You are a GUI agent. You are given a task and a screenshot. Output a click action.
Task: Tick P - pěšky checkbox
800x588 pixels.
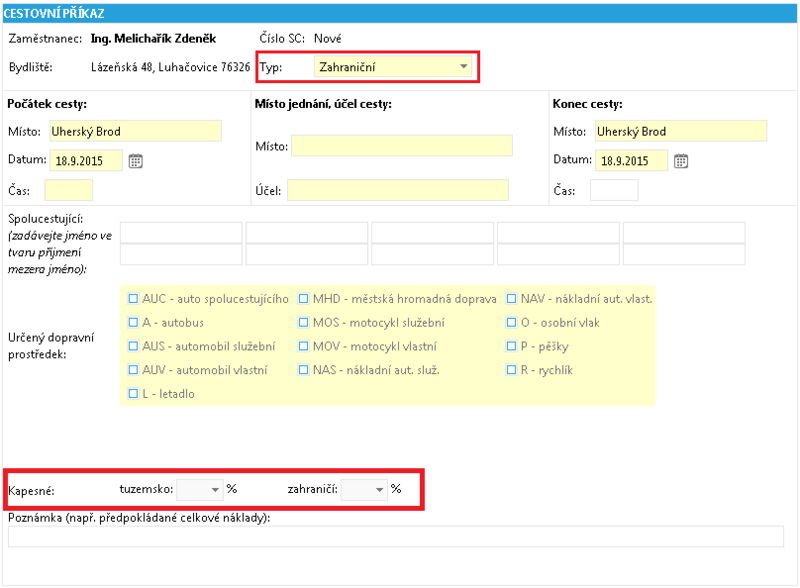(511, 346)
